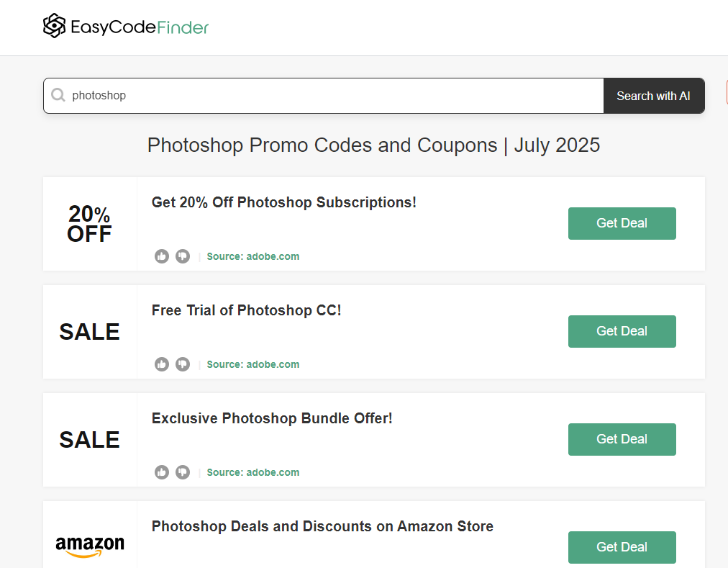
Task: Click the 20% OFF badge
Action: click(89, 224)
